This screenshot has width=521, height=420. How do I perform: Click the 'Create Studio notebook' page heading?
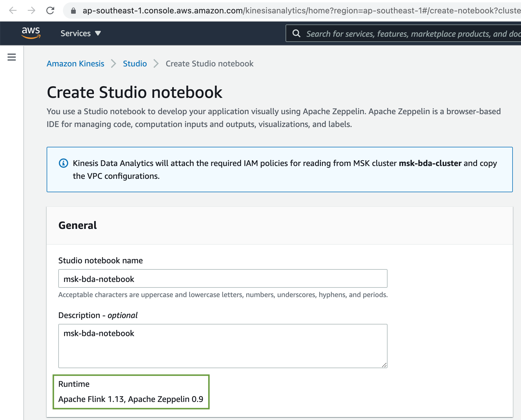tap(135, 92)
